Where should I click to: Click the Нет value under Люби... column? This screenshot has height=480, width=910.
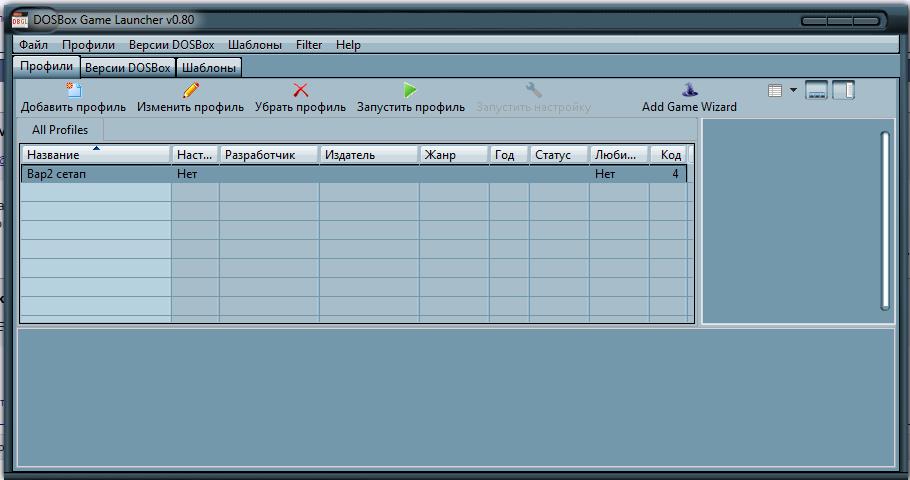click(605, 174)
